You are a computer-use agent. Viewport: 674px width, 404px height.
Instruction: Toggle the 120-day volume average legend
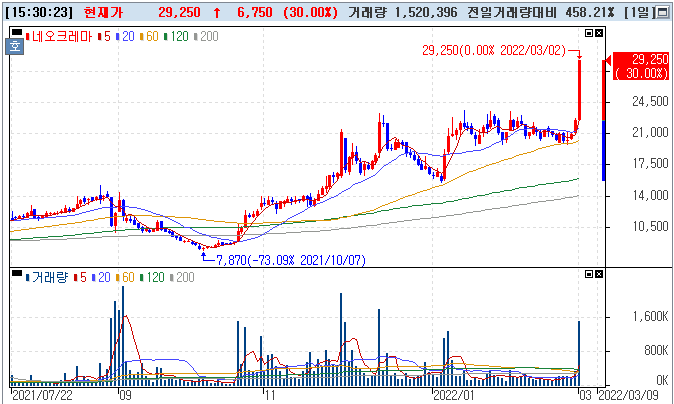[153, 278]
